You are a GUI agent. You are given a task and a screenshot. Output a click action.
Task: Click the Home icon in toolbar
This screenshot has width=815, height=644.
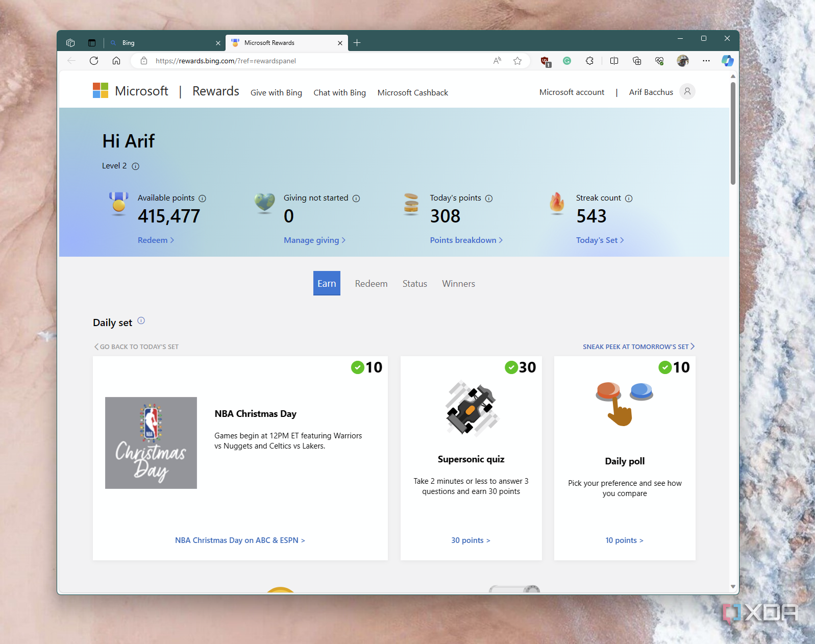[116, 61]
